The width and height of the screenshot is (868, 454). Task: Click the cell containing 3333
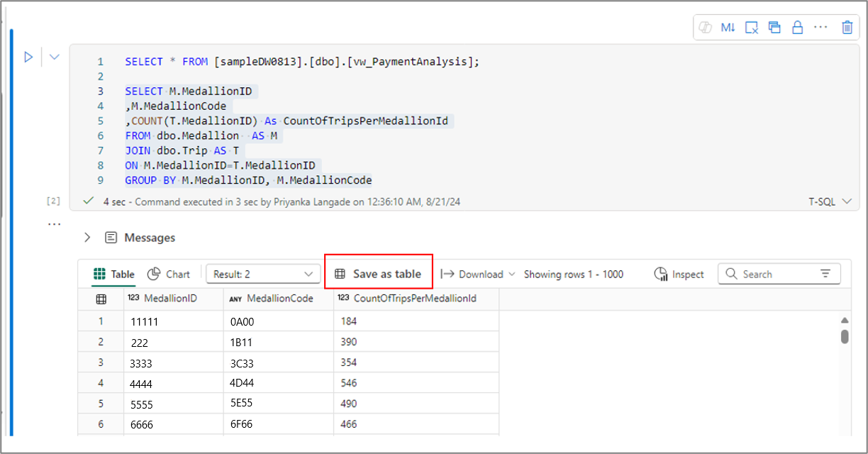(173, 362)
